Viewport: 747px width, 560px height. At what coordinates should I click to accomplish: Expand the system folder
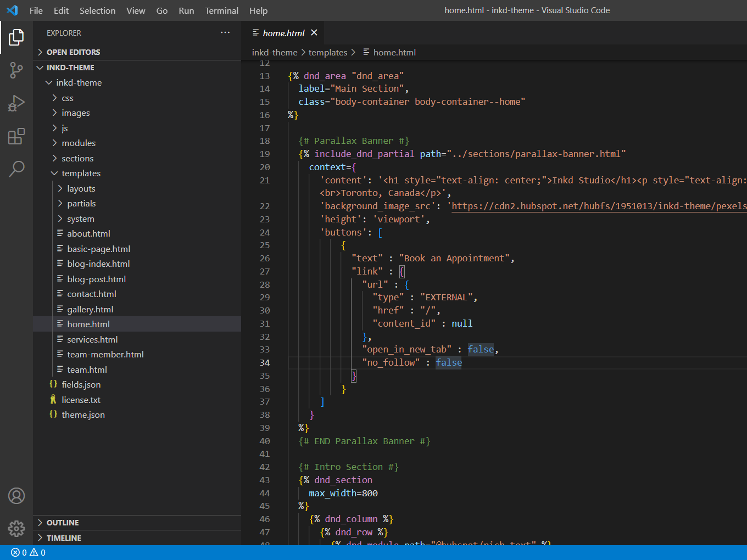(137, 219)
